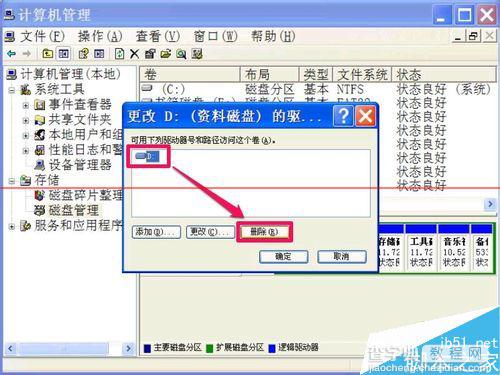Click the console icon left of 文件 menu

point(10,36)
